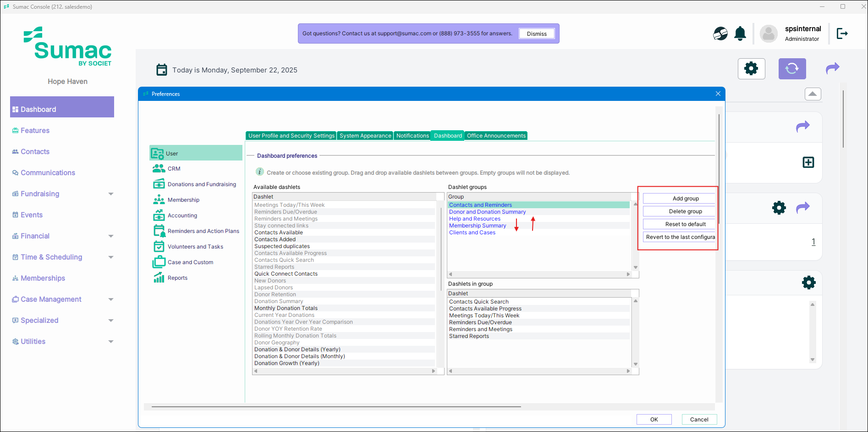Open the Office Announcements tab

[x=496, y=136]
